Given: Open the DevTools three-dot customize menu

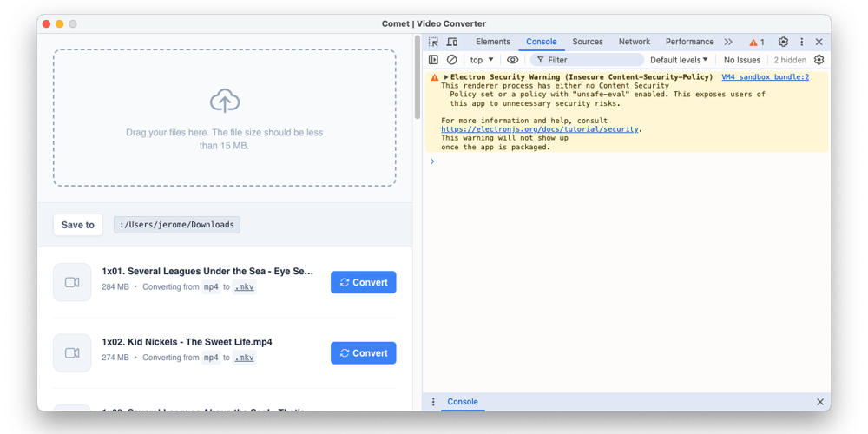Looking at the screenshot, I should click(x=802, y=42).
